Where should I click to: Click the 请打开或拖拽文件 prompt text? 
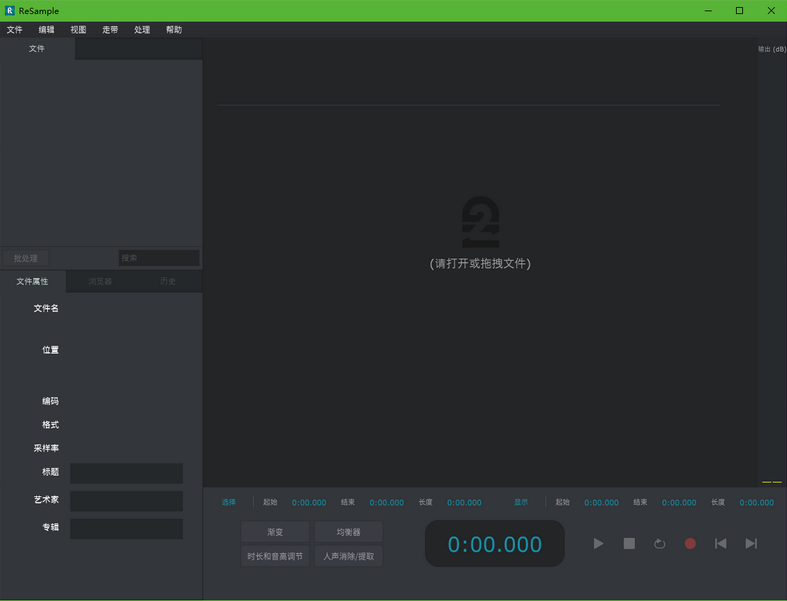480,264
